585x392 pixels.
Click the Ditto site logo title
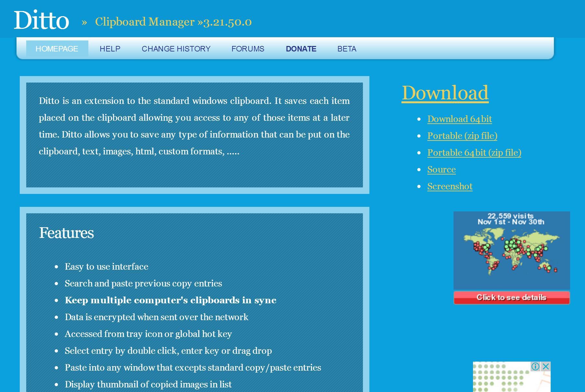[x=41, y=20]
